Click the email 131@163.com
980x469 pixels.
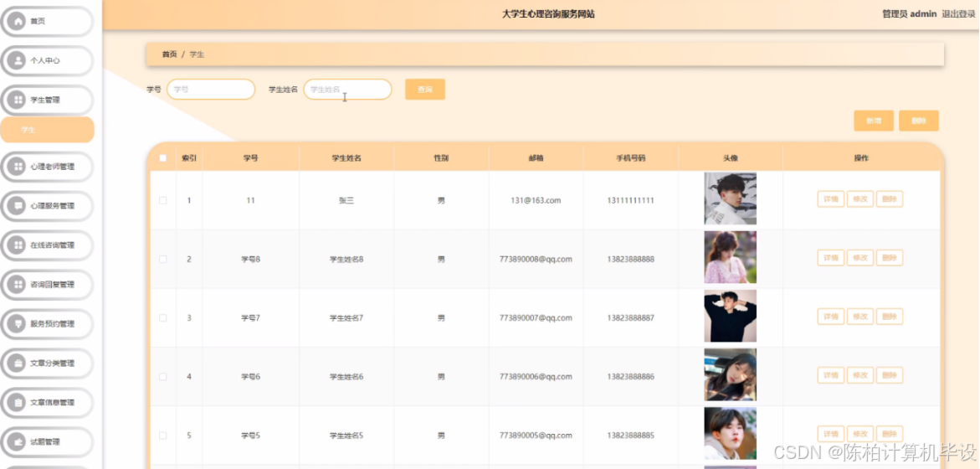coord(536,201)
